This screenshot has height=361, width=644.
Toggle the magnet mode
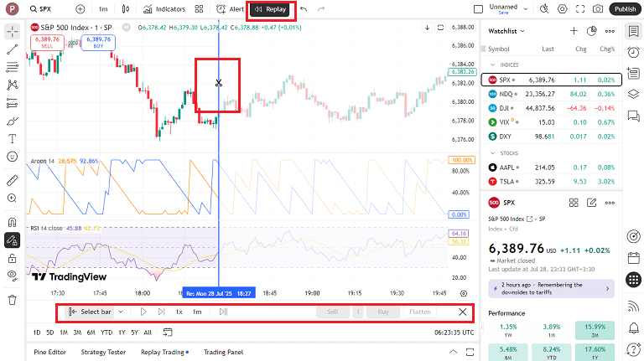[13, 222]
